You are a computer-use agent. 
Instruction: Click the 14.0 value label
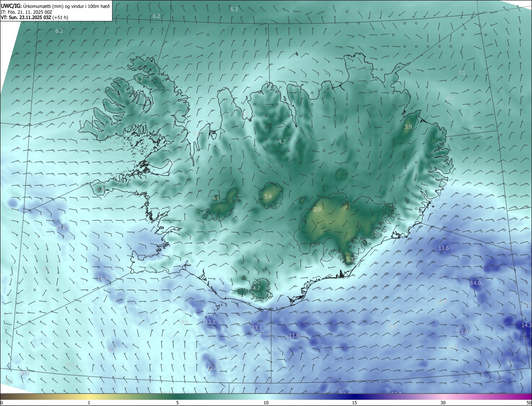tap(475, 283)
